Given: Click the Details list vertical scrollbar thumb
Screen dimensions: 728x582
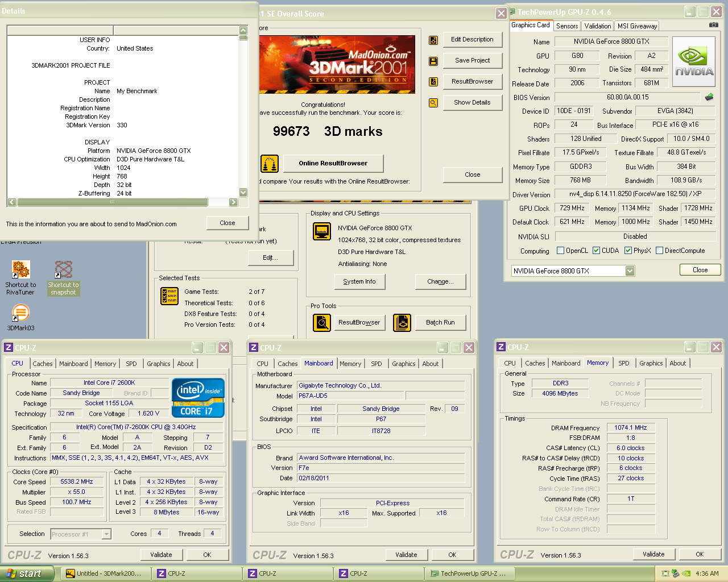Looking at the screenshot, I should 243,38.
